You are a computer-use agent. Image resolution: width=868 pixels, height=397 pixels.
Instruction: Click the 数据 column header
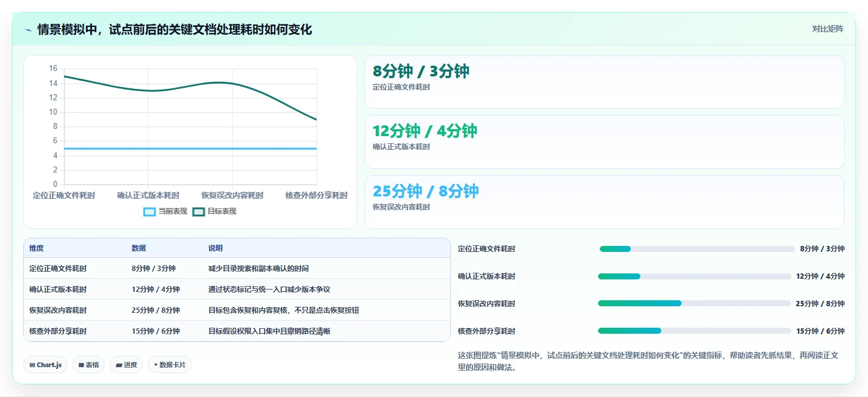pyautogui.click(x=139, y=248)
